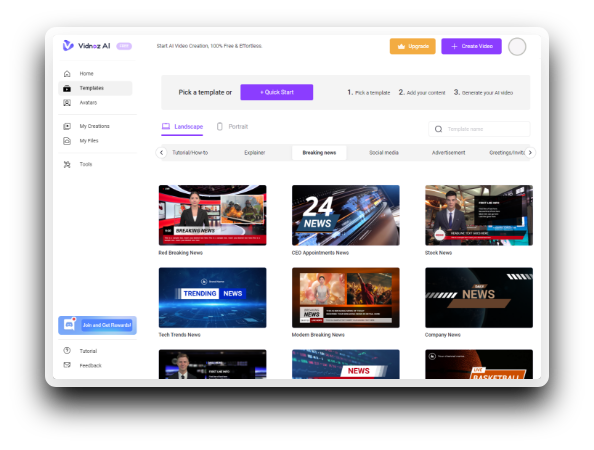Click the 'Modern Breaking News' title text
This screenshot has height=450, width=594.
(x=318, y=335)
